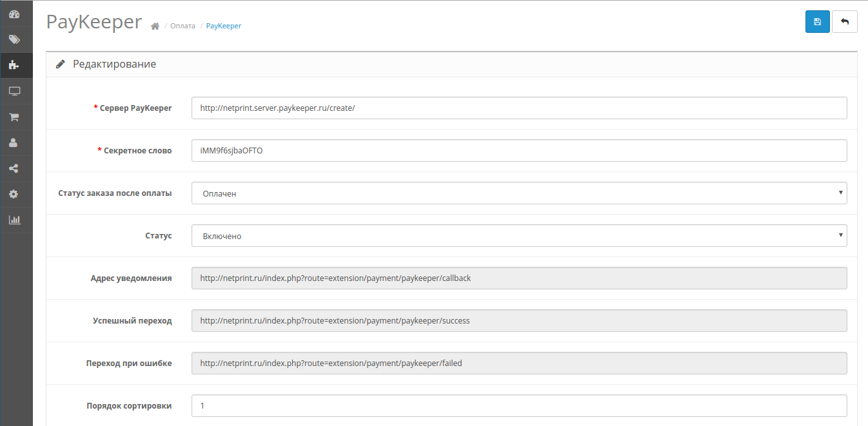Click into the Секретное слово field

519,151
